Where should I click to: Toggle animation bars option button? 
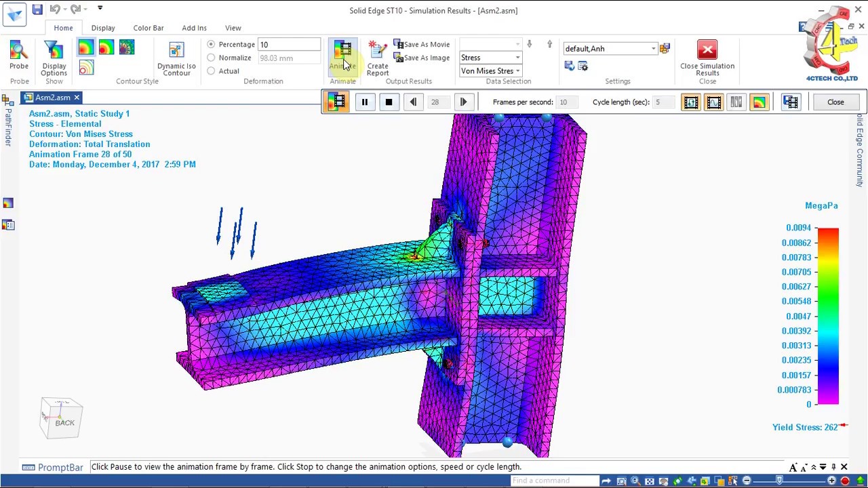pos(736,102)
